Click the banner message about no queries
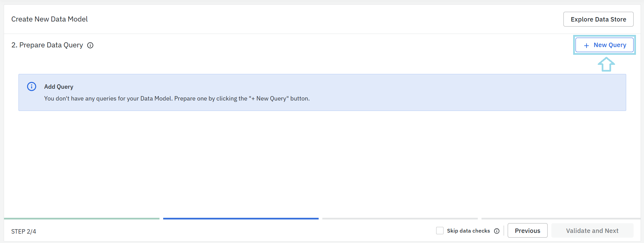This screenshot has width=644, height=243. click(177, 98)
